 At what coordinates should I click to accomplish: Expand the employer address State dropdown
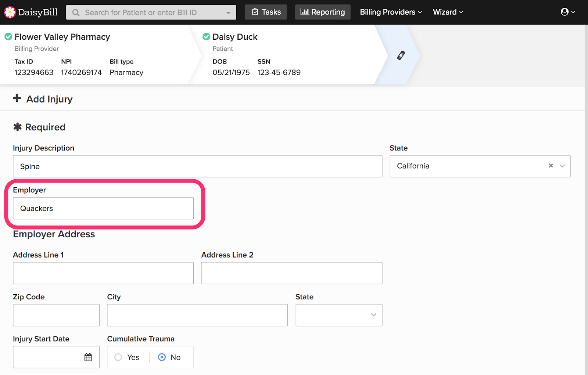[339, 315]
